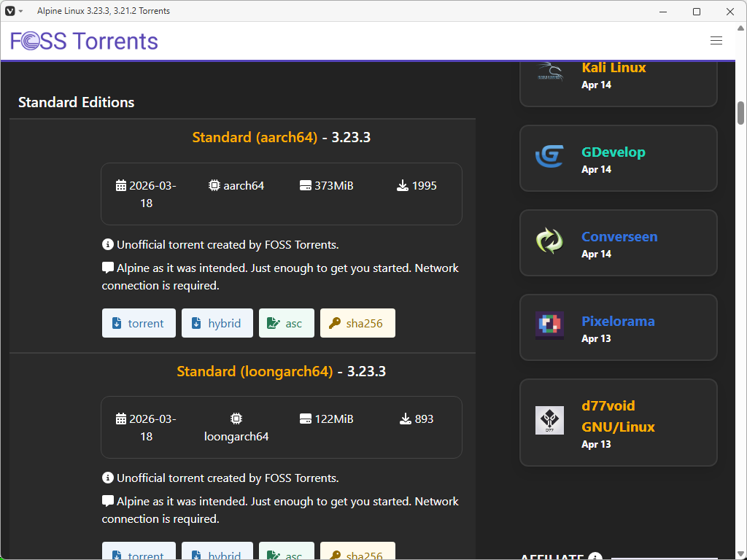Open the aarch64 asc signature file
Image resolution: width=747 pixels, height=560 pixels.
[x=286, y=323]
